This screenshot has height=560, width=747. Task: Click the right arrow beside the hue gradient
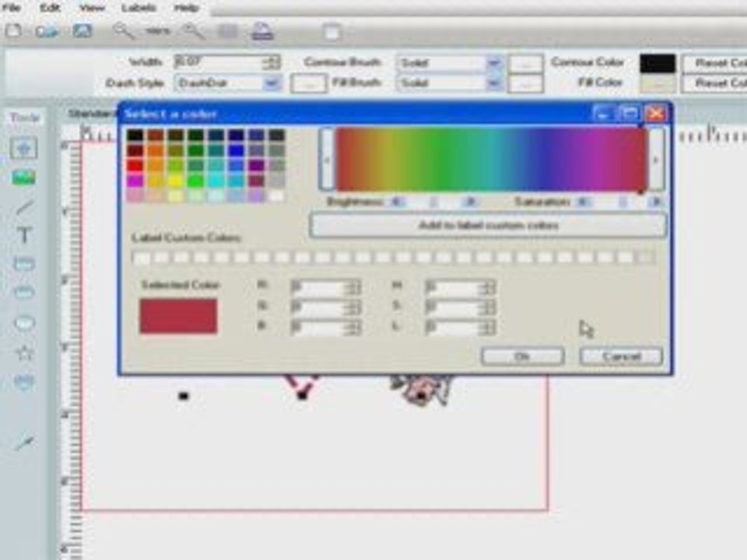point(656,160)
